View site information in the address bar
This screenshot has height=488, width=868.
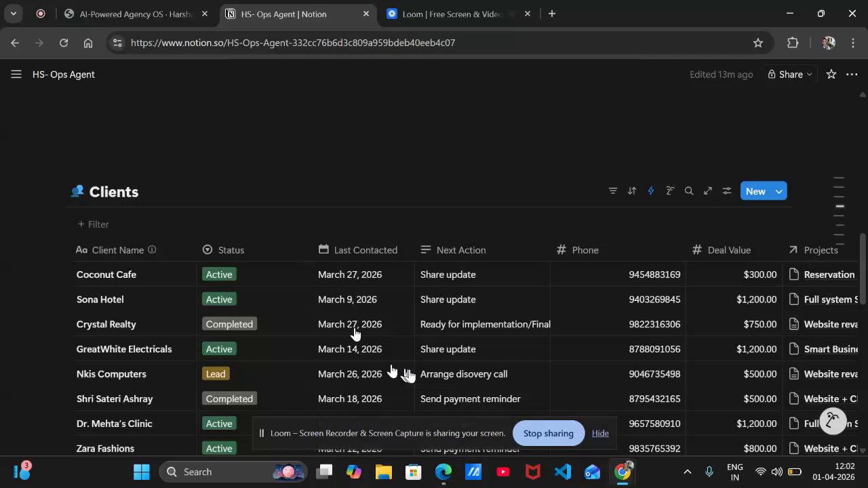tap(117, 43)
